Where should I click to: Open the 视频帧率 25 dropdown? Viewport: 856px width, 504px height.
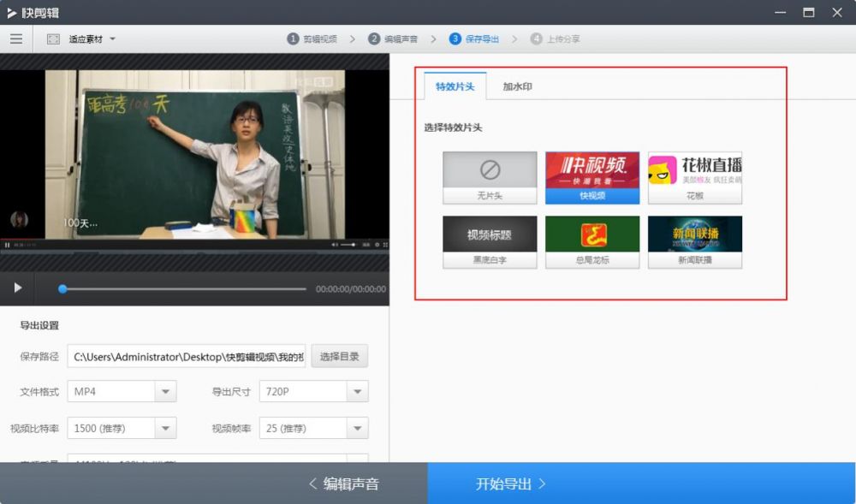tap(314, 428)
